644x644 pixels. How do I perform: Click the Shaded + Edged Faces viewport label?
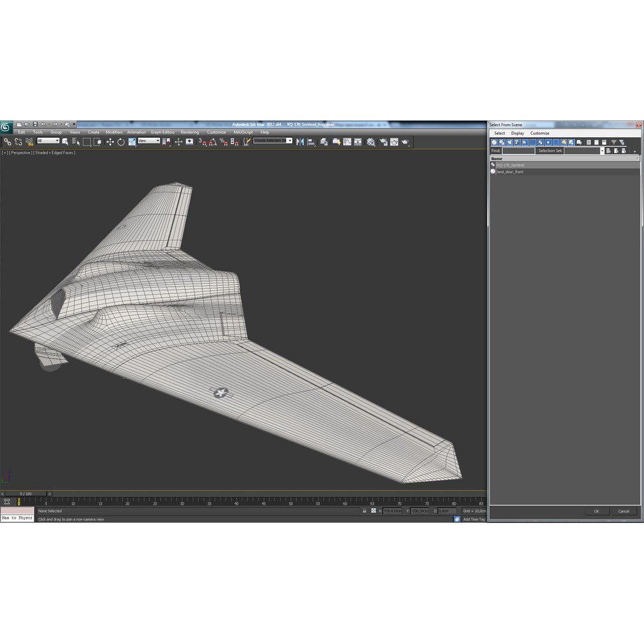[x=54, y=153]
